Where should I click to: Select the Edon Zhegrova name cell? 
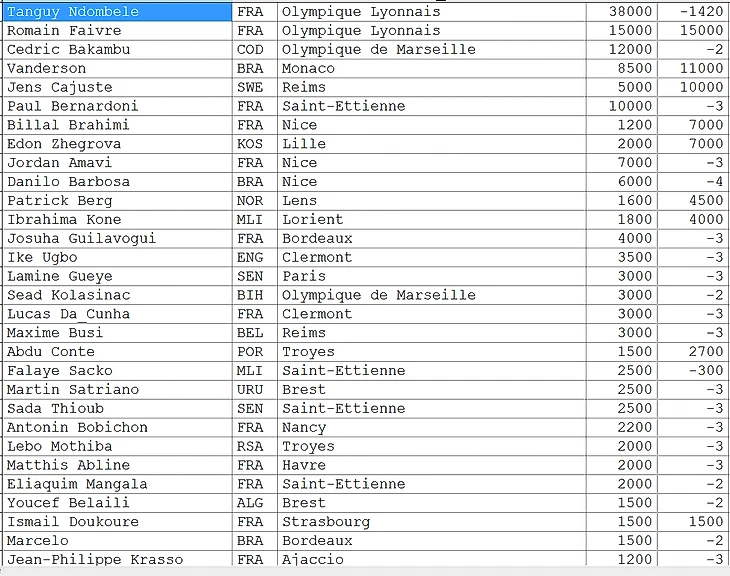coord(117,144)
